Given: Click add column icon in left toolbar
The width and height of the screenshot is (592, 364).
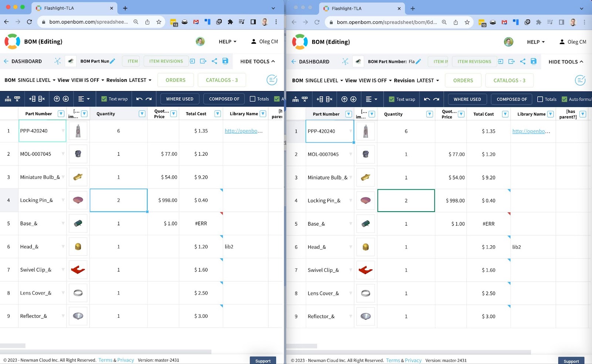Looking at the screenshot, I should click(32, 99).
